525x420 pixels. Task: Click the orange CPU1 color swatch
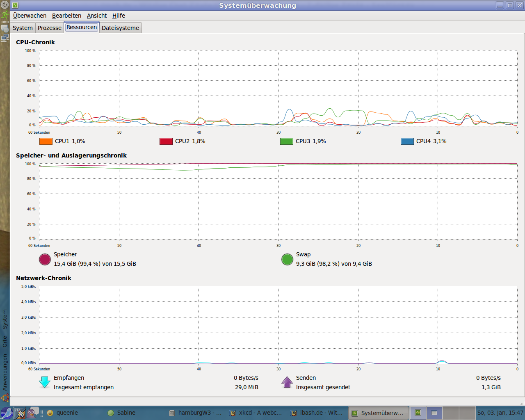pyautogui.click(x=46, y=141)
